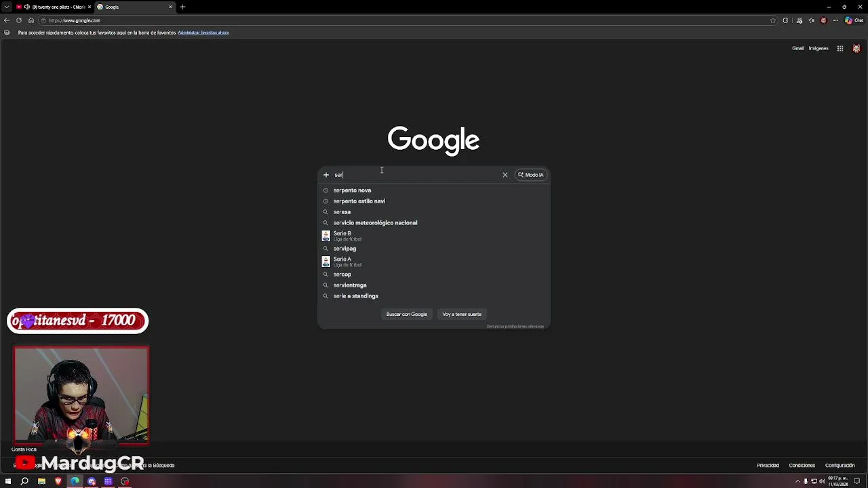
Task: Open the Privacidad footer link
Action: (768, 466)
